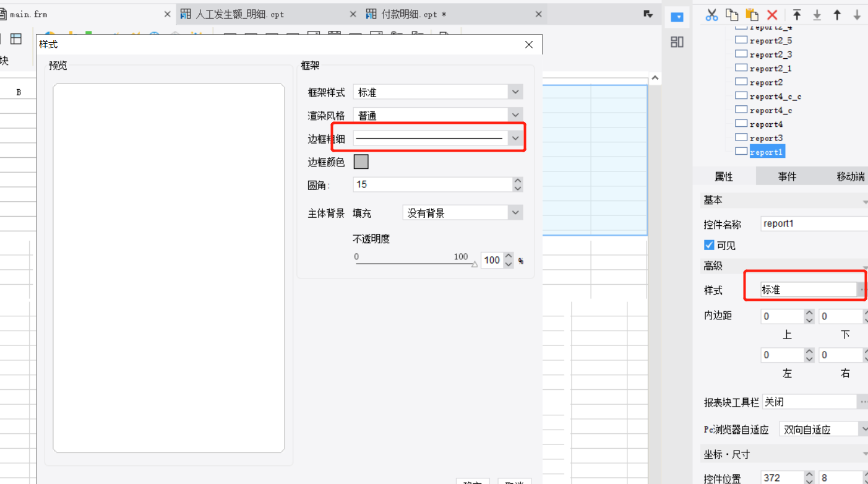This screenshot has height=484, width=868.
Task: Open the 移动端 tab
Action: [x=850, y=176]
